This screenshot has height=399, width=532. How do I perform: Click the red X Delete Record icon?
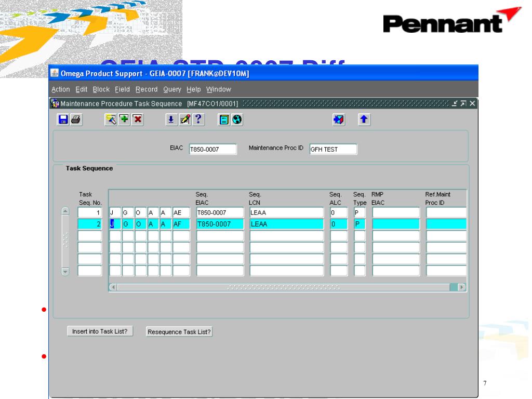(137, 119)
